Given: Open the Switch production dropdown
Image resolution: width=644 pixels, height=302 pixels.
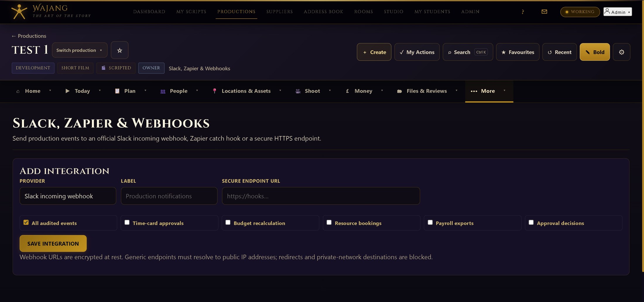Looking at the screenshot, I should point(80,50).
